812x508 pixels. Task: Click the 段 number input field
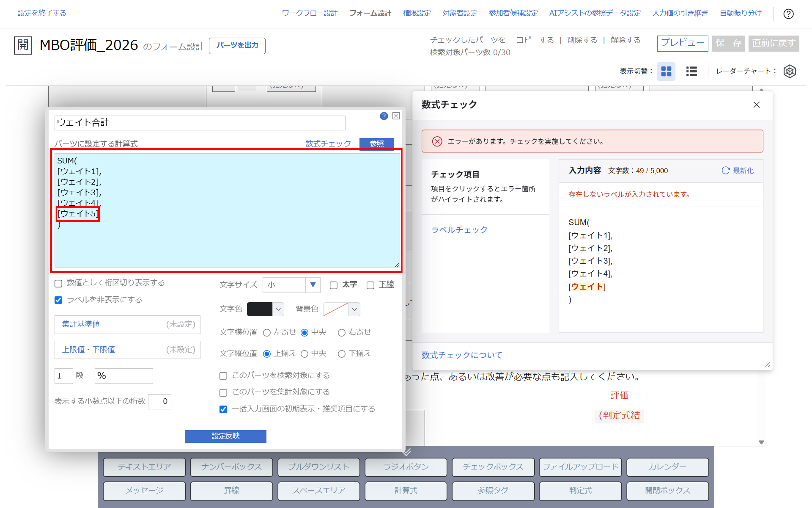coord(64,376)
